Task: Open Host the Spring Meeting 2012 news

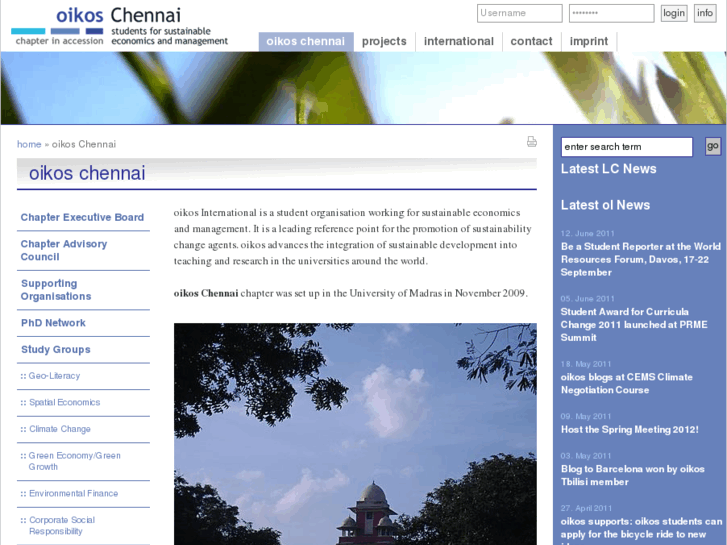Action: pyautogui.click(x=630, y=430)
